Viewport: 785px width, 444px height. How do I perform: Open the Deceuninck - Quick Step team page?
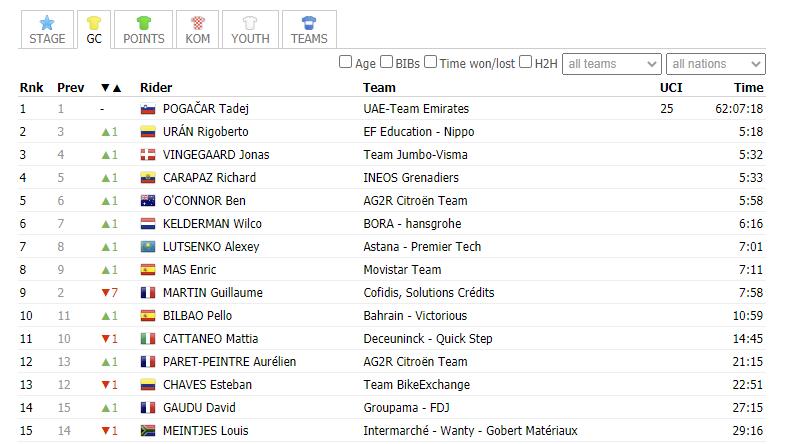tap(428, 339)
